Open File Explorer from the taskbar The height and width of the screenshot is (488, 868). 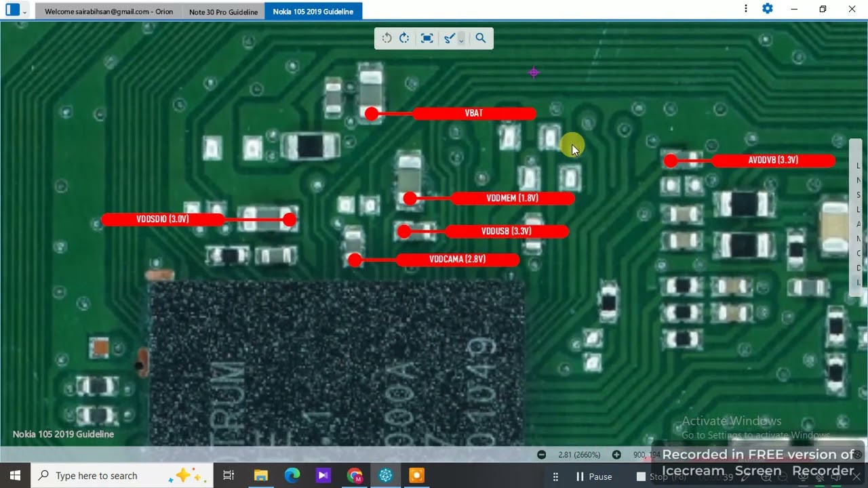pos(260,476)
